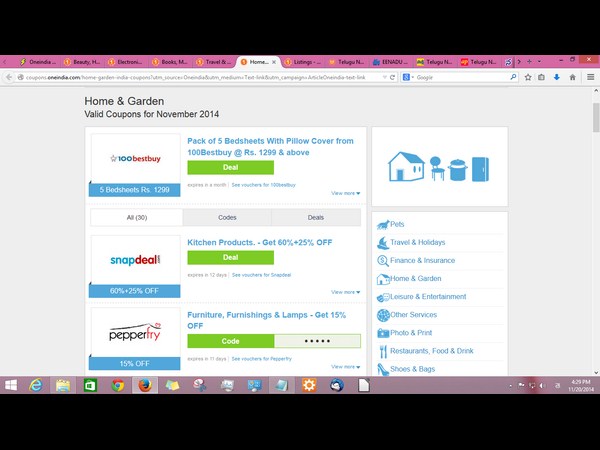Switch to the Deals filter tab
The height and width of the screenshot is (450, 600).
pos(316,217)
